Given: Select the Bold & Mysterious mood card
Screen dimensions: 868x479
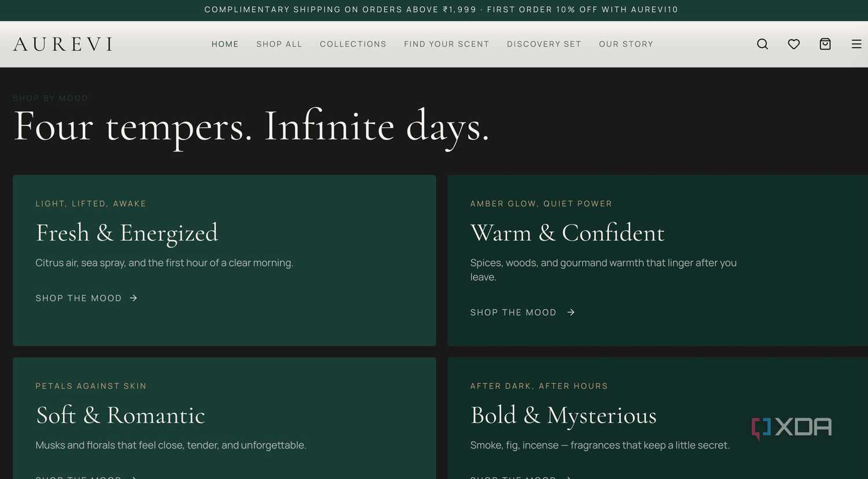Looking at the screenshot, I should pyautogui.click(x=658, y=418).
